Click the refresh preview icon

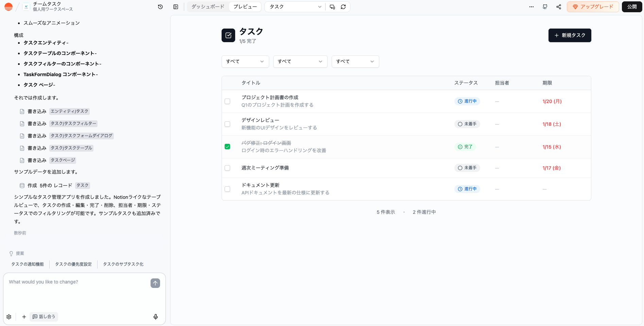point(343,7)
